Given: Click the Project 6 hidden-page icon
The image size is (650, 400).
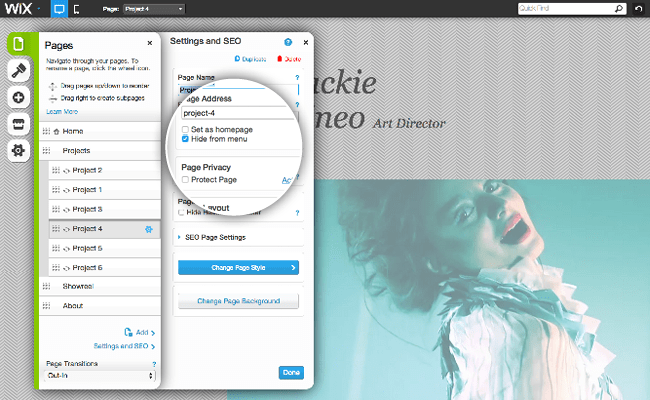Looking at the screenshot, I should pyautogui.click(x=66, y=268).
